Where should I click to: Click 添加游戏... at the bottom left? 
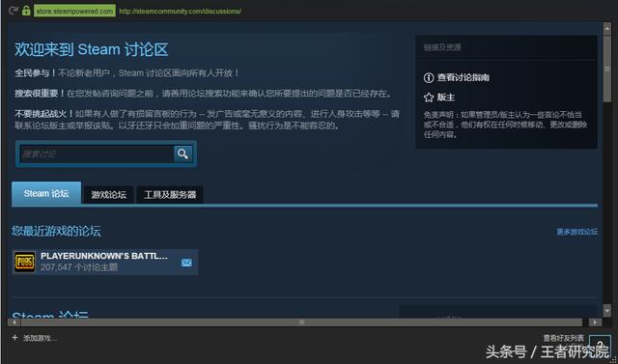[40, 338]
